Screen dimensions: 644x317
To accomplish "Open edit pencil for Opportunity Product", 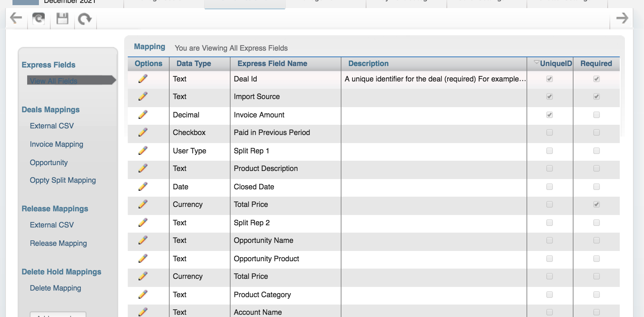I will tap(143, 258).
